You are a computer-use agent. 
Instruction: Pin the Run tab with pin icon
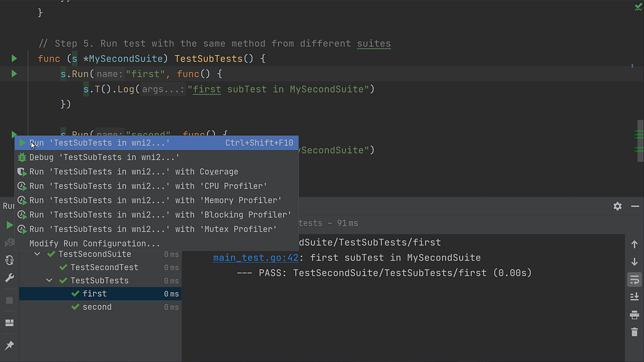[x=10, y=345]
